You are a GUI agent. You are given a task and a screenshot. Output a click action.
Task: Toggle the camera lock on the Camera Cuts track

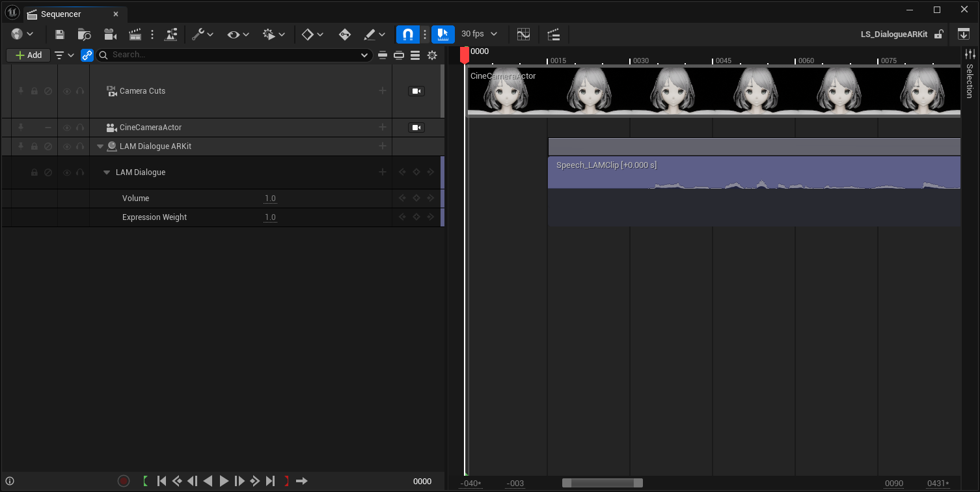(x=416, y=91)
